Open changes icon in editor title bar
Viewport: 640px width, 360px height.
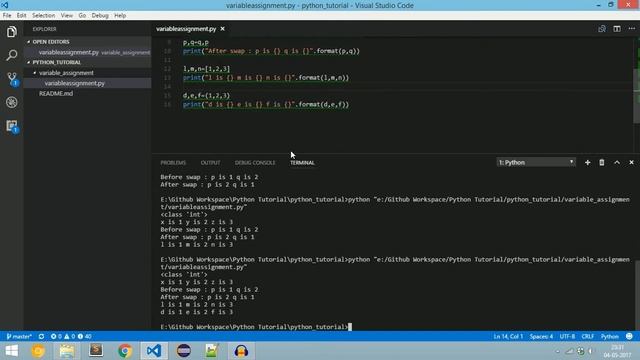click(602, 29)
